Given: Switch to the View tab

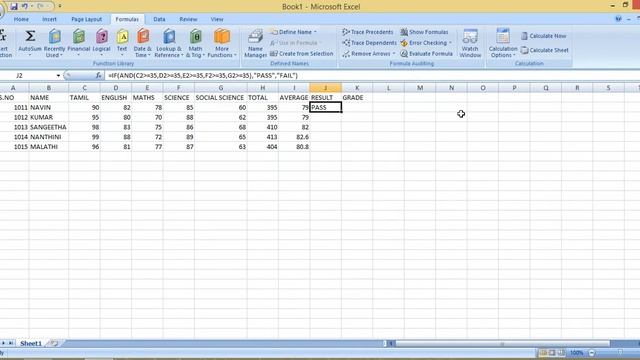Looking at the screenshot, I should tap(217, 19).
